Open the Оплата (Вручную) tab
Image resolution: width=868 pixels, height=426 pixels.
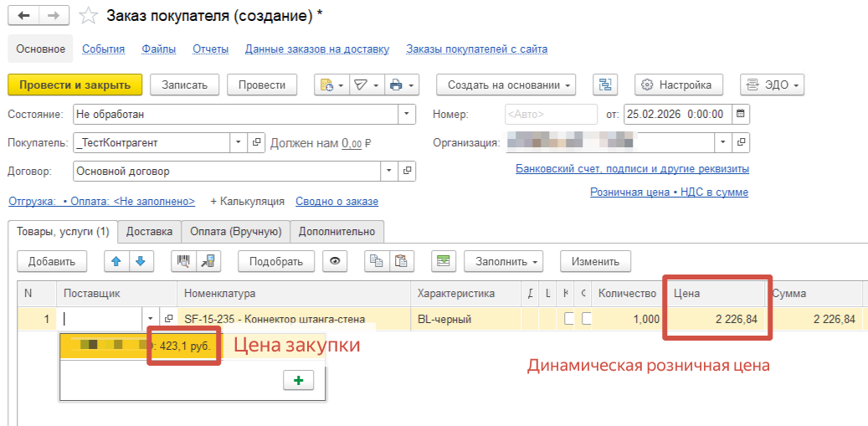click(x=236, y=231)
